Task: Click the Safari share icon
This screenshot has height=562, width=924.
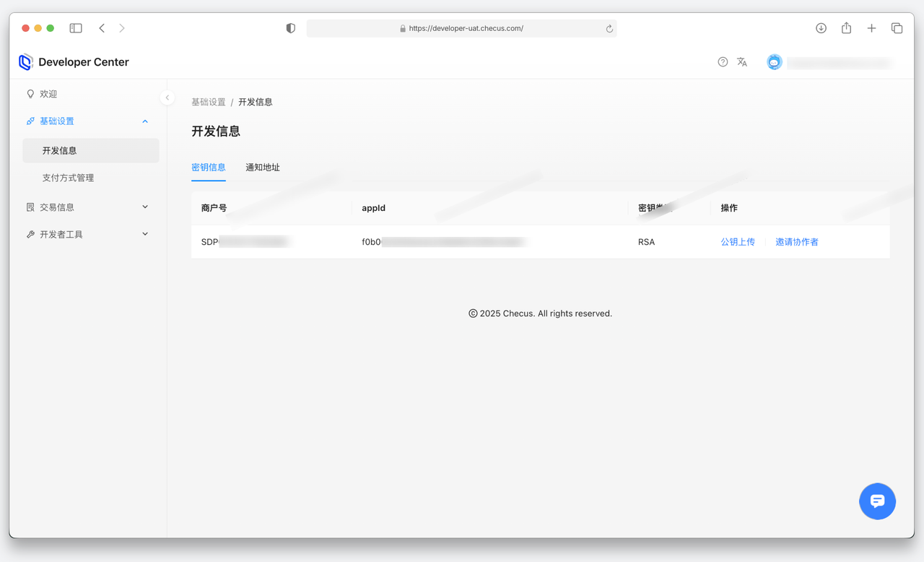Action: coord(846,28)
